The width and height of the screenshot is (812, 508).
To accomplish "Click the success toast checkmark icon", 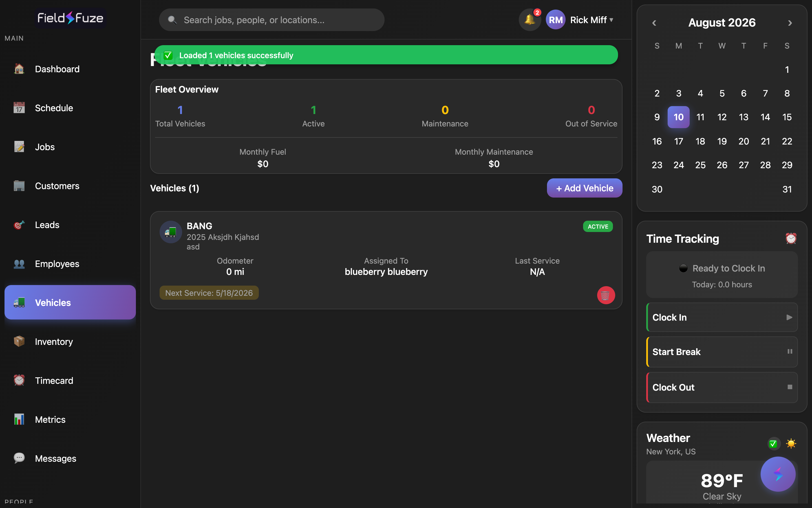I will pos(168,55).
